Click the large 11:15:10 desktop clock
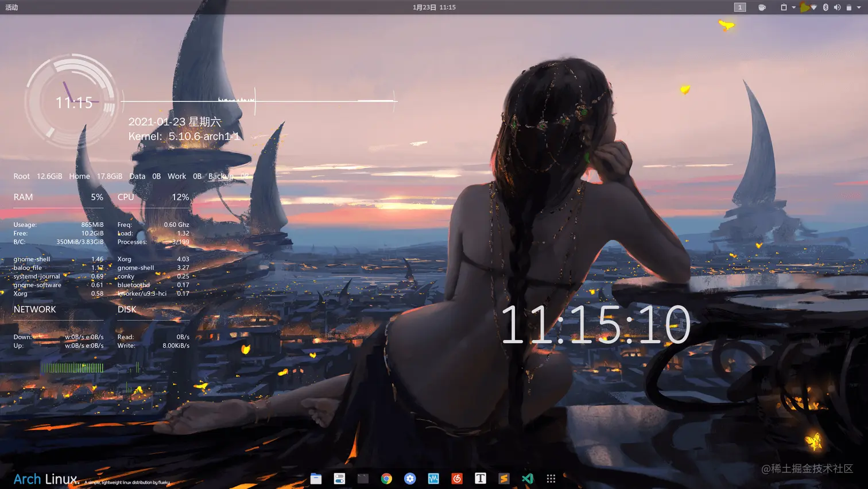868x489 pixels. (x=595, y=325)
